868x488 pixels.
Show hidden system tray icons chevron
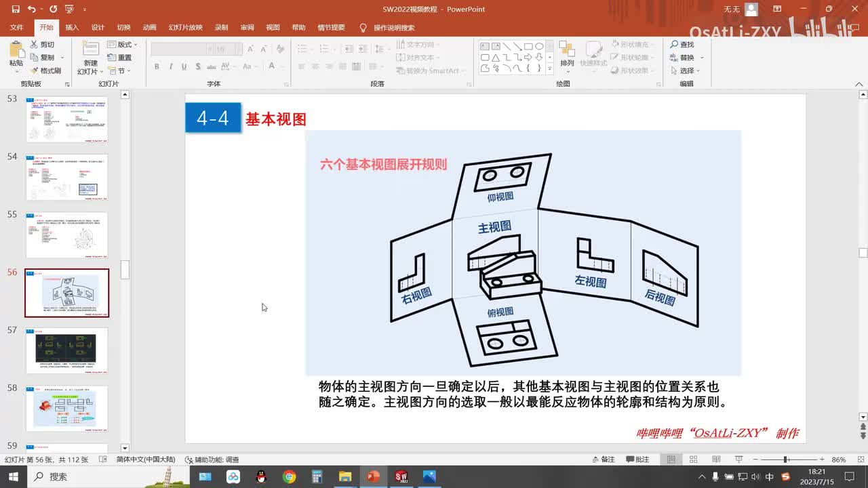pyautogui.click(x=702, y=476)
